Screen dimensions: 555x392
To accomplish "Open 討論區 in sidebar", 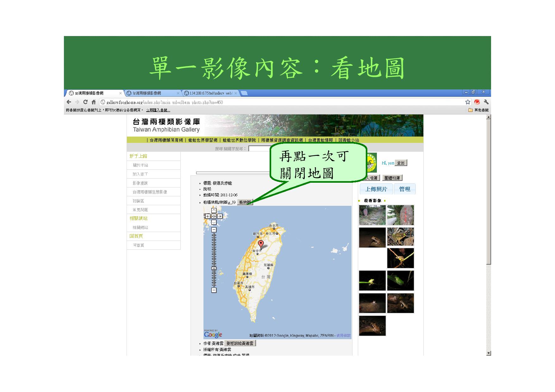I will 138,201.
